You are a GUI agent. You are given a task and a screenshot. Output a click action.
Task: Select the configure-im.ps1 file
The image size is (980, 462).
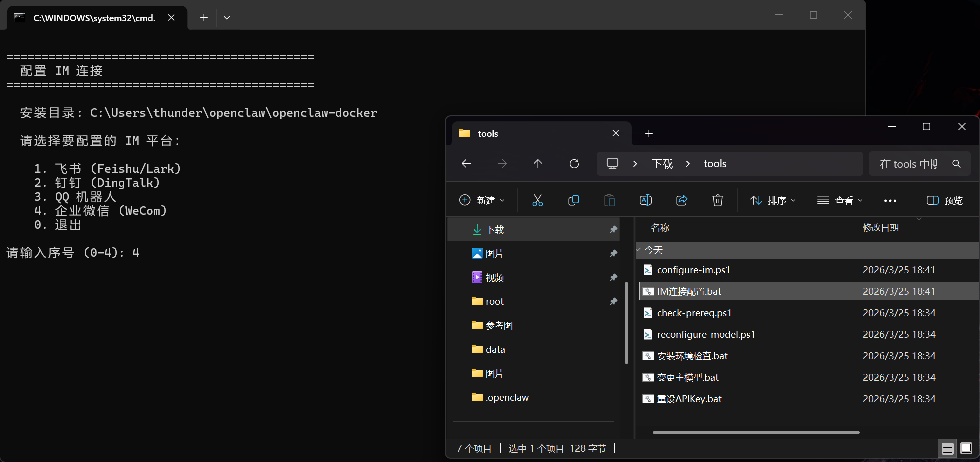[x=693, y=270]
